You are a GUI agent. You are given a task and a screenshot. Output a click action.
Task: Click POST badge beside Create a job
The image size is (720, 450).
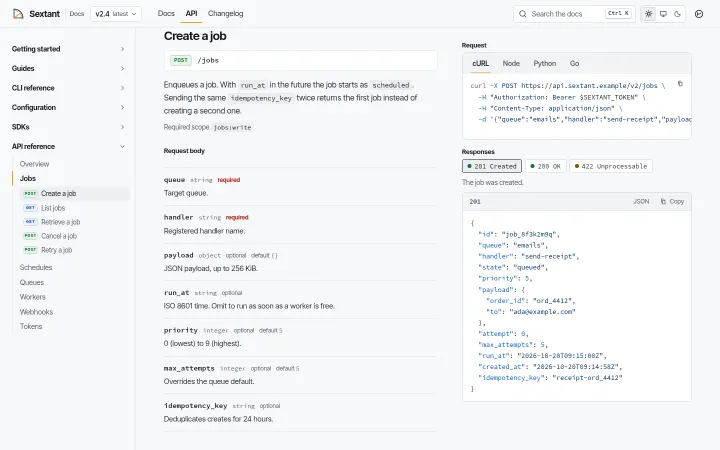point(30,193)
